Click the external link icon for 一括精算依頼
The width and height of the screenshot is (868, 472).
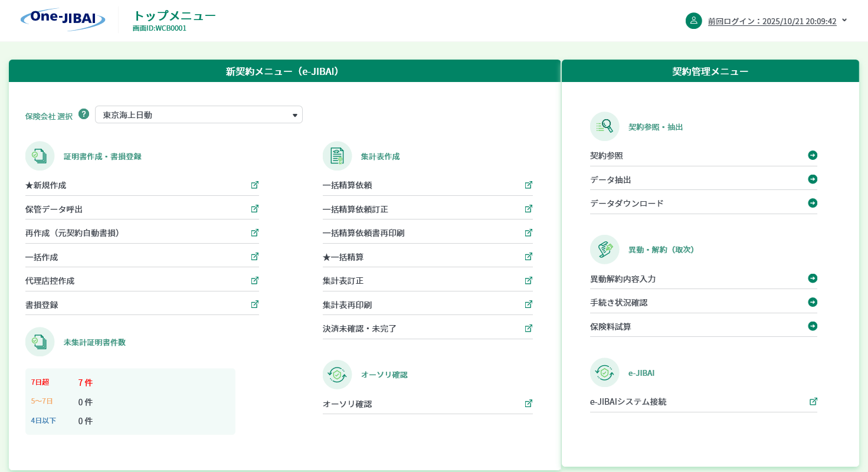point(529,185)
